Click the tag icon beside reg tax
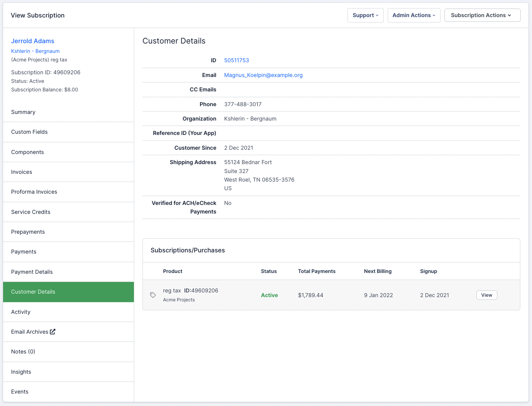The height and width of the screenshot is (406, 532). (153, 295)
